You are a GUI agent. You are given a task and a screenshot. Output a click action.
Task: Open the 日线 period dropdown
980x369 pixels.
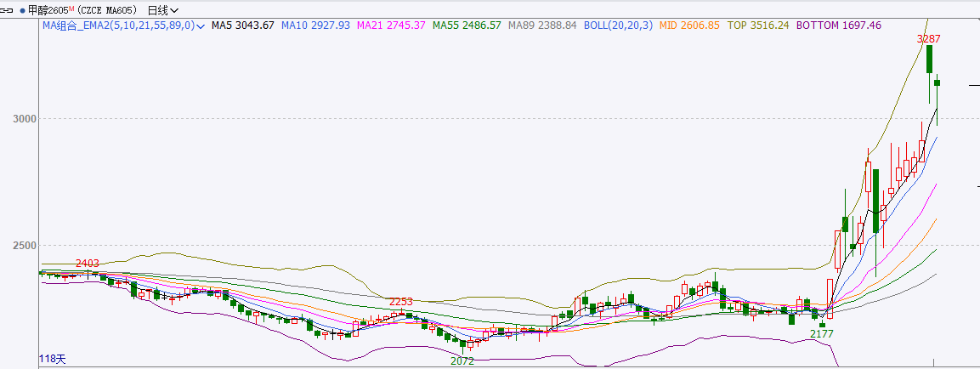(x=162, y=10)
